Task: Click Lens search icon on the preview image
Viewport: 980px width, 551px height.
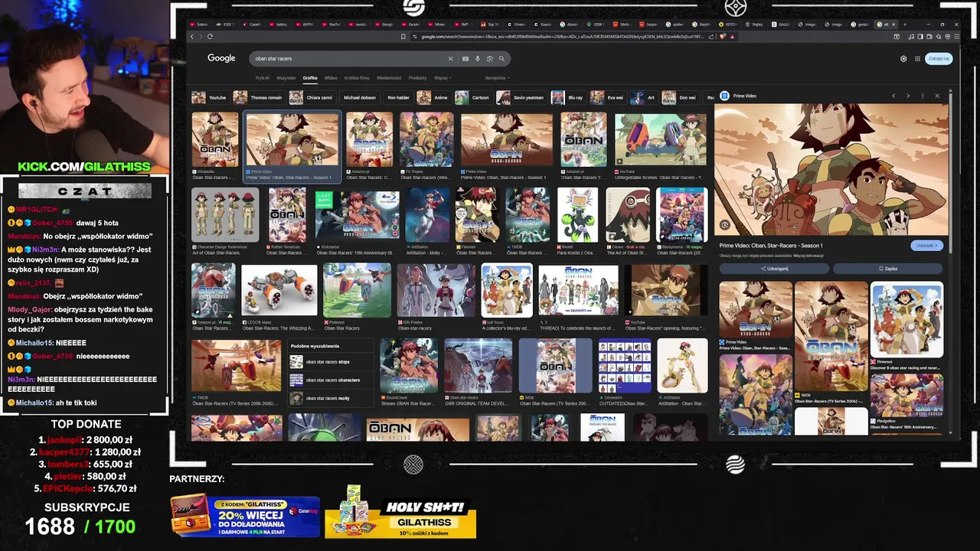Action: 724,225
